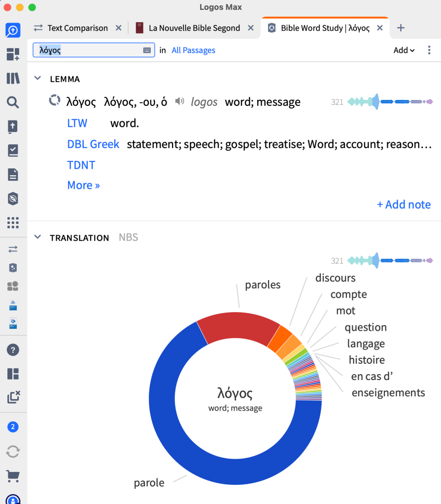The image size is (441, 504).
Task: Switch to the Text Comparison tab
Action: (77, 28)
